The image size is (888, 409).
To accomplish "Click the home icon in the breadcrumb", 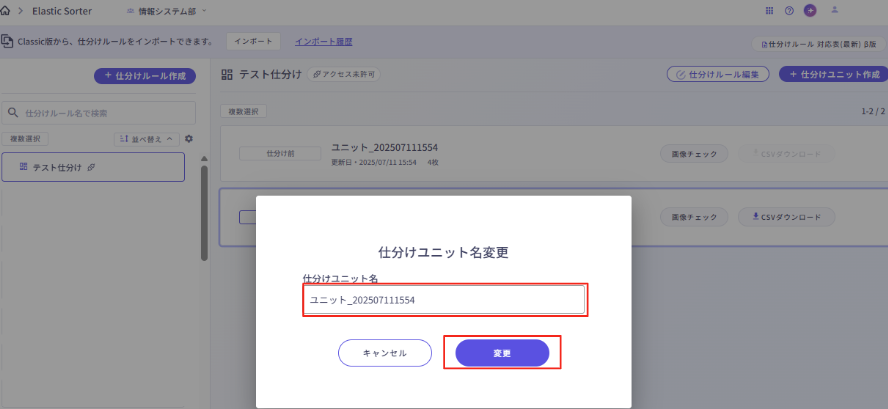I will pos(6,10).
